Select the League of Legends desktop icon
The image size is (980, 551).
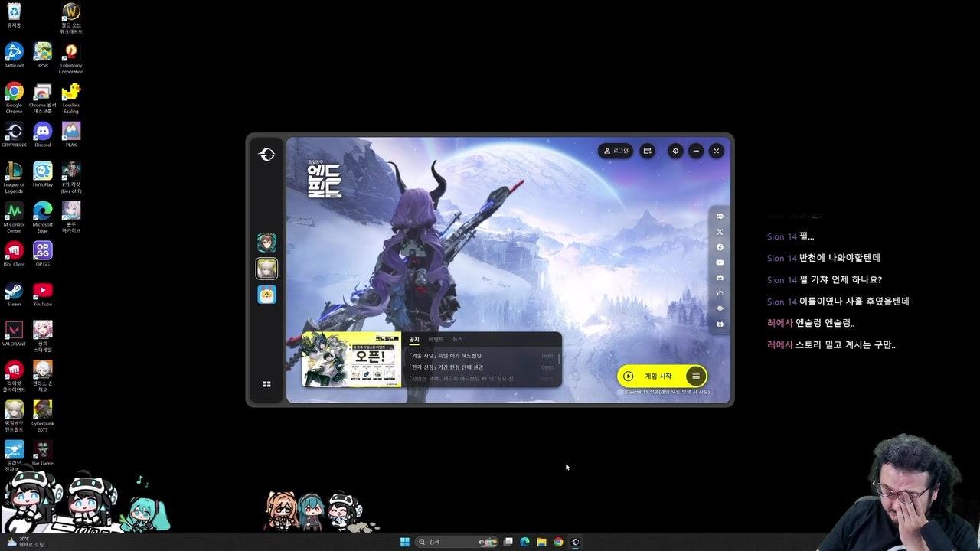pos(14,177)
